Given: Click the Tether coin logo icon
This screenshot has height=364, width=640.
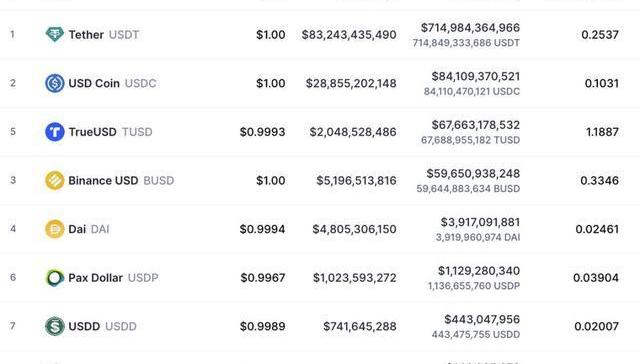Looking at the screenshot, I should pyautogui.click(x=54, y=34).
